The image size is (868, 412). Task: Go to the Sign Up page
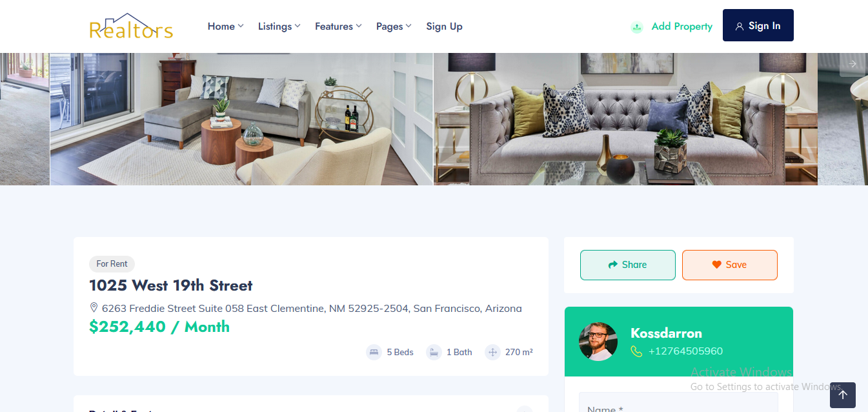[x=444, y=26]
